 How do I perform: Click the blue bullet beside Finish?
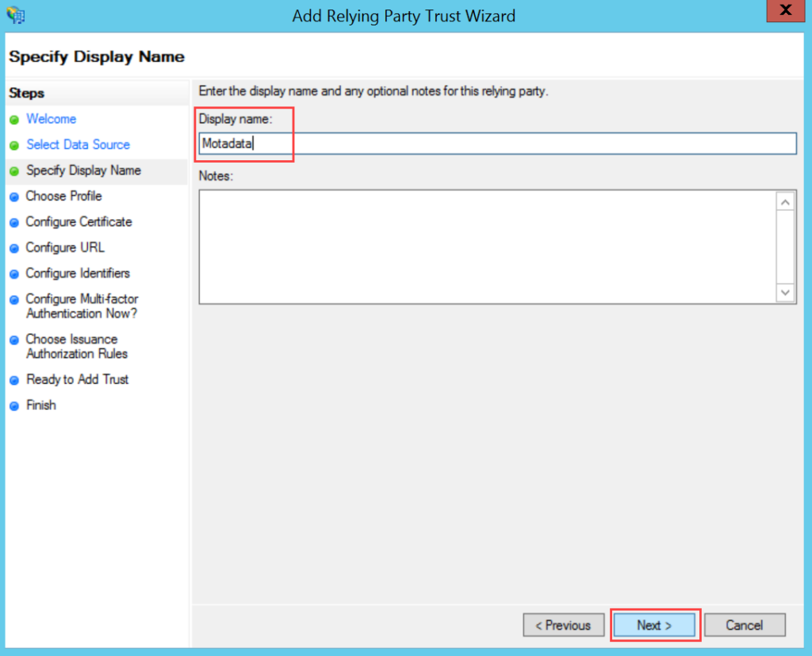[13, 406]
